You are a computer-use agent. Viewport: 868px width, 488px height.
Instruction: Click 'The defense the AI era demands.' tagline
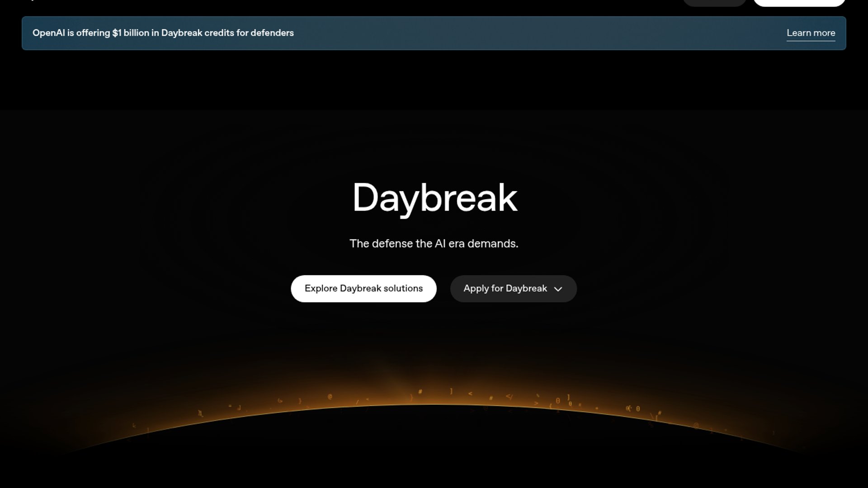point(434,244)
